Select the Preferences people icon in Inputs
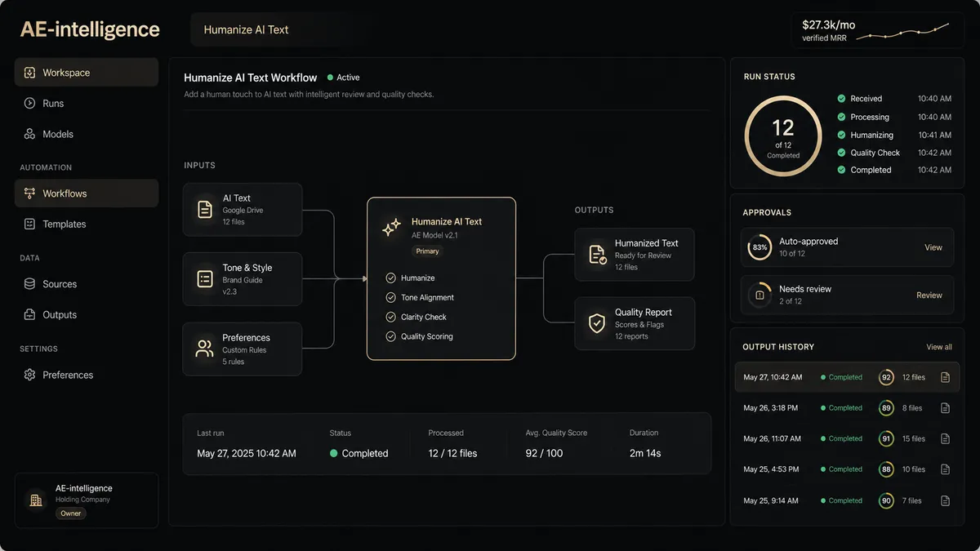Image resolution: width=980 pixels, height=551 pixels. pyautogui.click(x=205, y=349)
